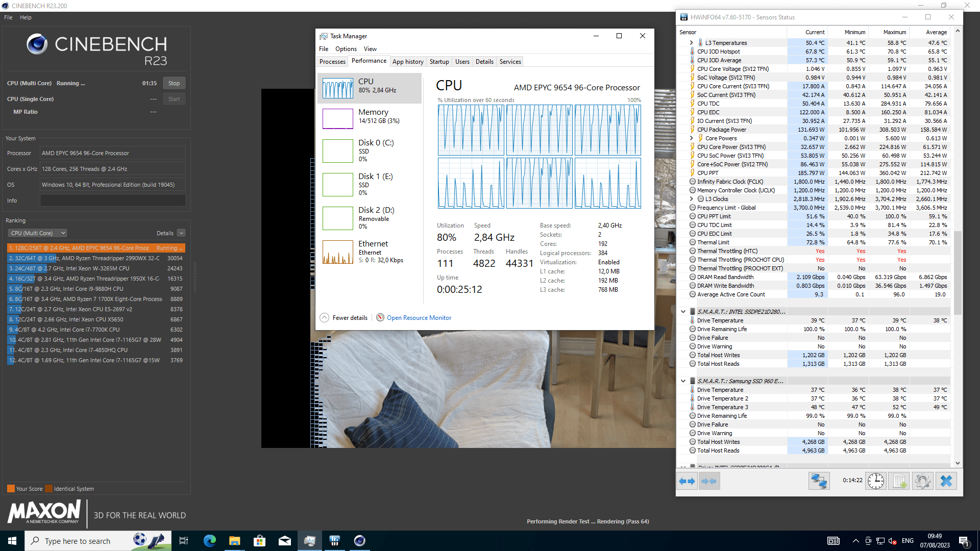Open File Explorer on the taskbar
The image size is (980, 551).
click(234, 541)
